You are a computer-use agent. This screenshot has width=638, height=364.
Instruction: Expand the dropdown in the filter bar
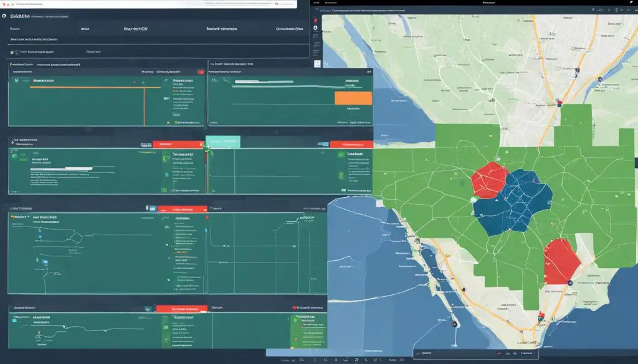(x=95, y=51)
